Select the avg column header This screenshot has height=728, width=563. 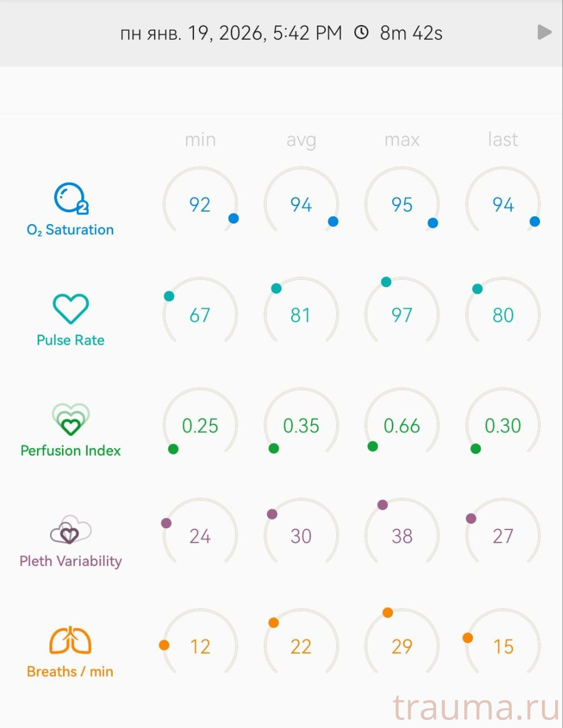pos(301,139)
